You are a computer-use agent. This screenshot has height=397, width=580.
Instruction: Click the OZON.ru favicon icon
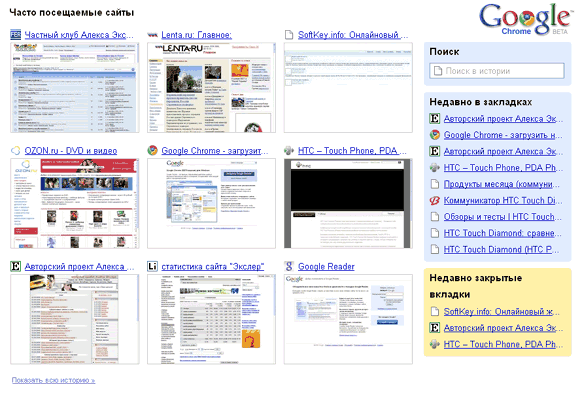16,151
